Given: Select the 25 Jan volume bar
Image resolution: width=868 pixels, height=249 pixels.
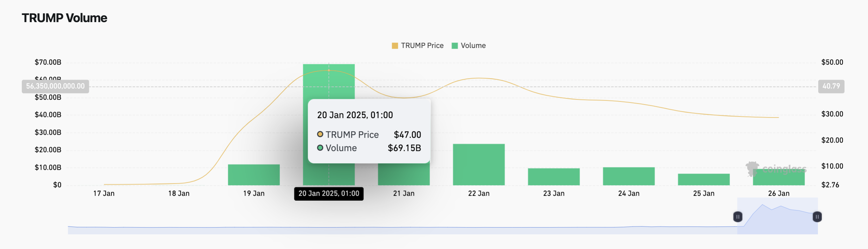Looking at the screenshot, I should click(x=703, y=180).
